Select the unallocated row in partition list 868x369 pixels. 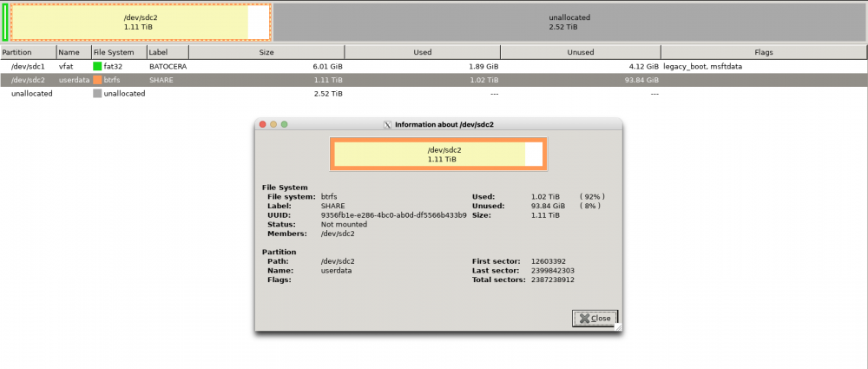pos(31,94)
